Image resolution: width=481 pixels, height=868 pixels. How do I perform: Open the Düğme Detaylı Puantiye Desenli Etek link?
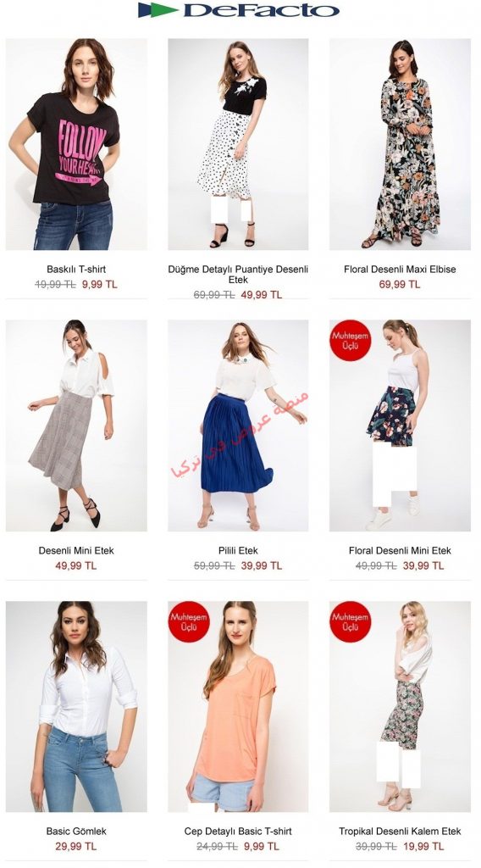pos(238,275)
